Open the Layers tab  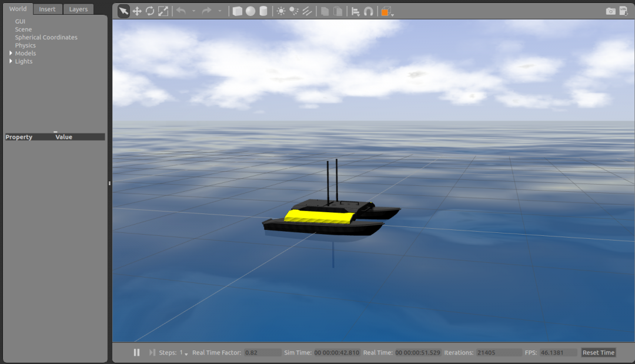[x=78, y=9]
